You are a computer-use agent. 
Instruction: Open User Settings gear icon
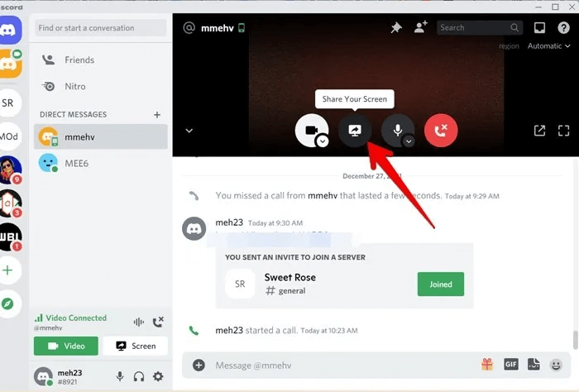(x=158, y=376)
